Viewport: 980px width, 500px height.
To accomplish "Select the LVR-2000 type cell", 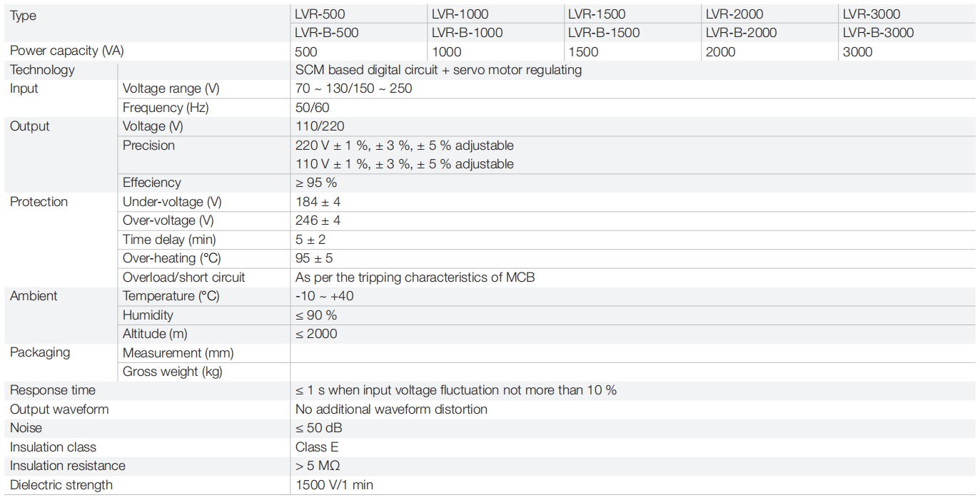I will tap(734, 14).
